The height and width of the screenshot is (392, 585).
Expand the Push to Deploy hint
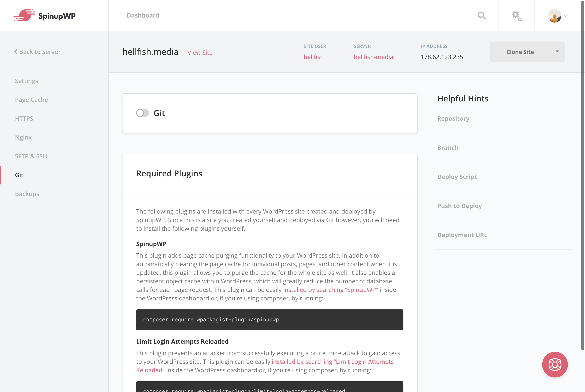click(x=460, y=206)
